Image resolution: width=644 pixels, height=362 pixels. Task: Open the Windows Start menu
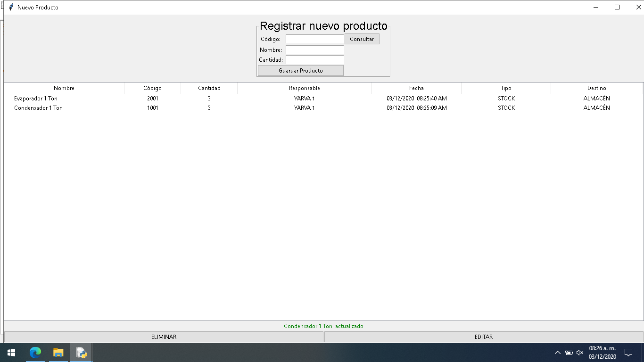tap(11, 353)
